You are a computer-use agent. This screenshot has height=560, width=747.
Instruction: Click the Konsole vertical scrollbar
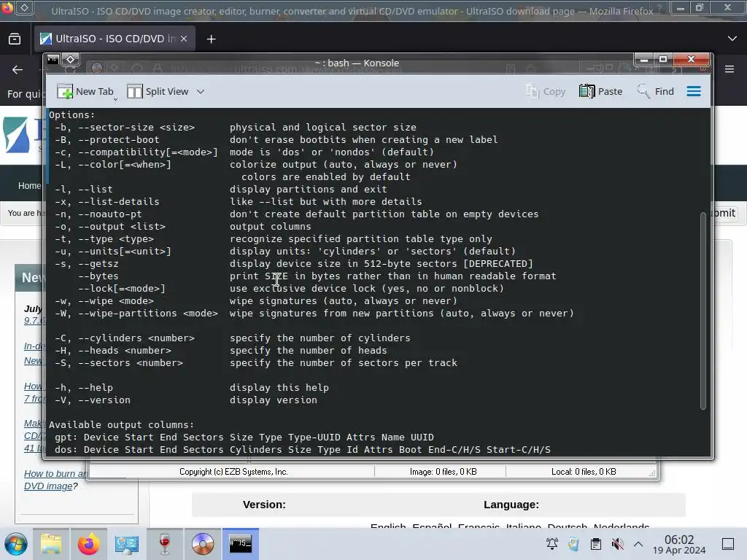(x=703, y=311)
